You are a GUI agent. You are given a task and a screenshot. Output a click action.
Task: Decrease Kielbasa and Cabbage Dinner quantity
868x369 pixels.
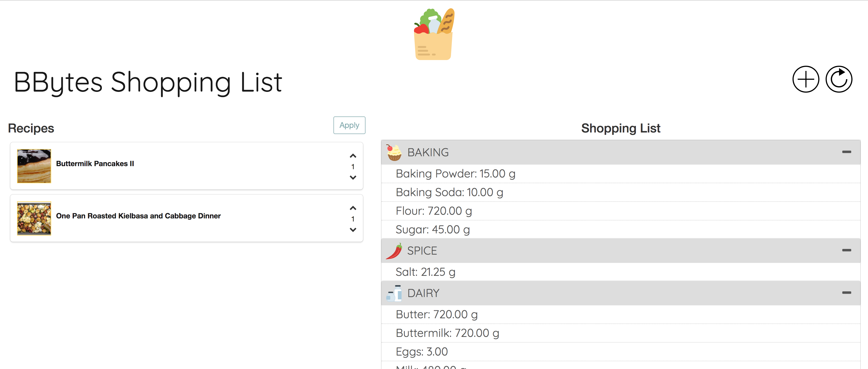pos(353,230)
